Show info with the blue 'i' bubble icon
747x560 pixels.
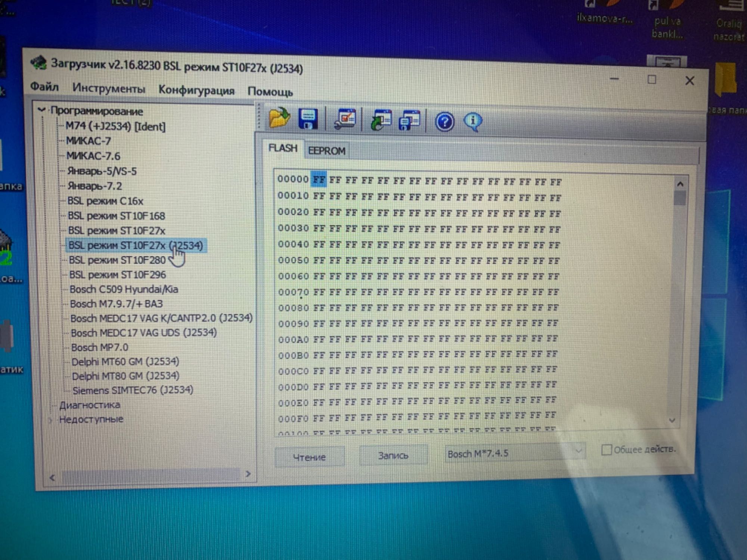pos(473,122)
